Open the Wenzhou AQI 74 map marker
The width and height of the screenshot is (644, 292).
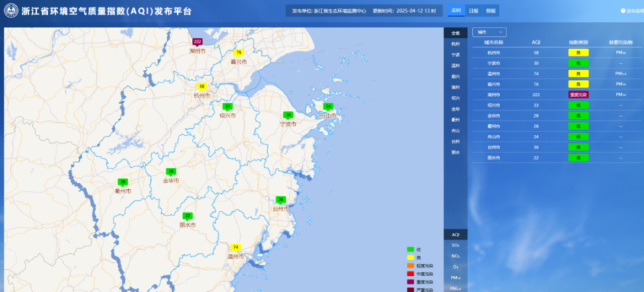point(235,247)
